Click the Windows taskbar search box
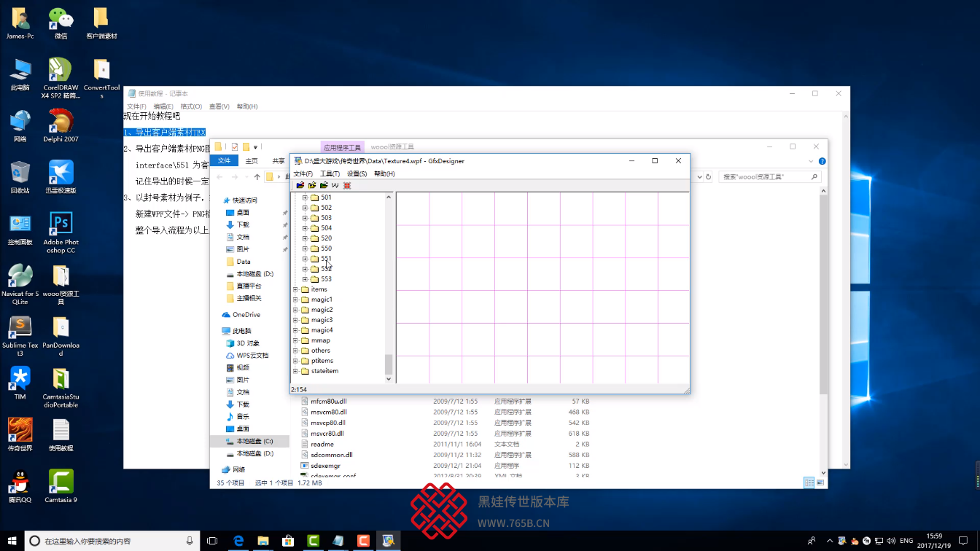980x551 pixels. 112,541
